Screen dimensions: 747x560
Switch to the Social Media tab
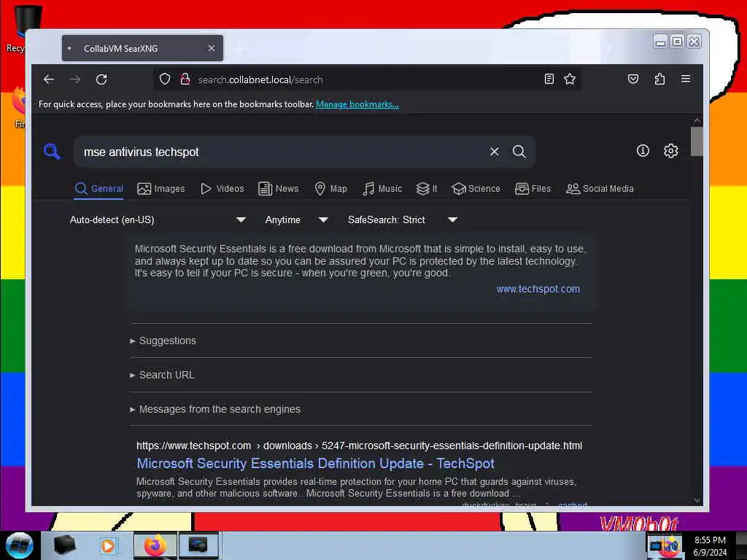[600, 189]
